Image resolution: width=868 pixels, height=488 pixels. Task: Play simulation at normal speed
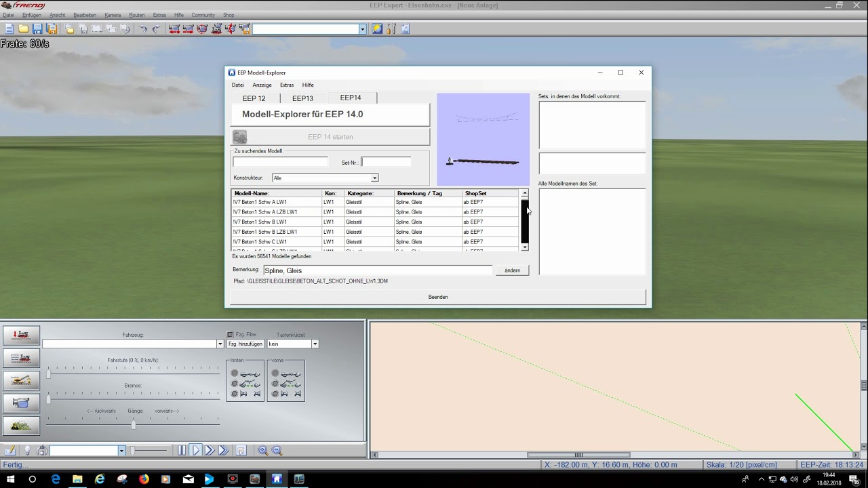195,451
